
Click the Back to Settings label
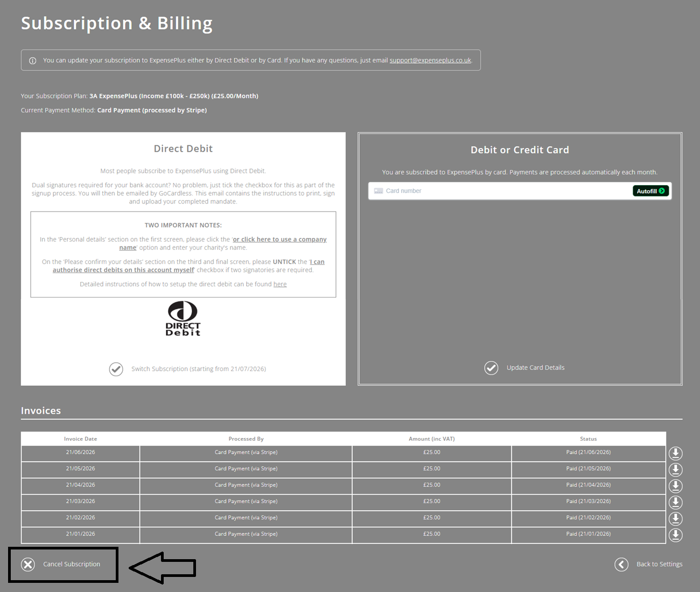(x=659, y=564)
